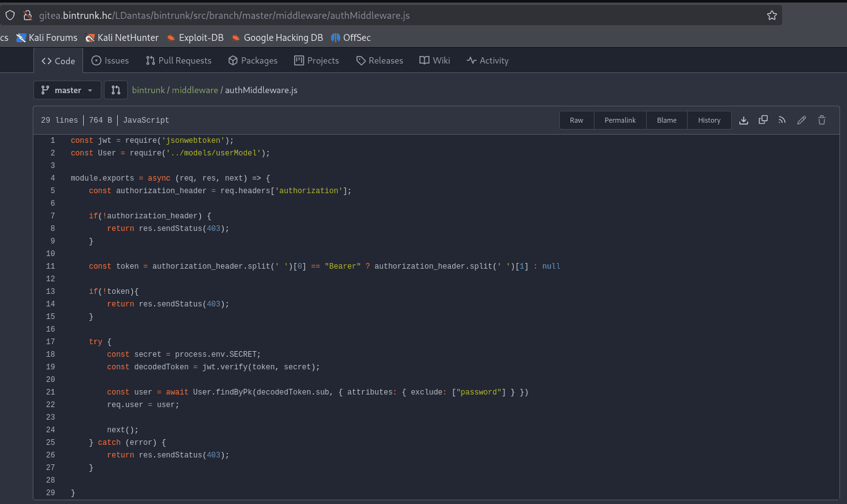
Task: Delete file using trash icon
Action: tap(822, 120)
